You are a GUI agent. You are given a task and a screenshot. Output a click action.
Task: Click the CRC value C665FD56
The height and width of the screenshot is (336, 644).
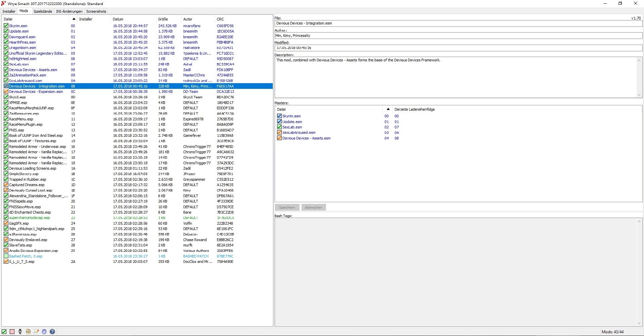click(225, 26)
